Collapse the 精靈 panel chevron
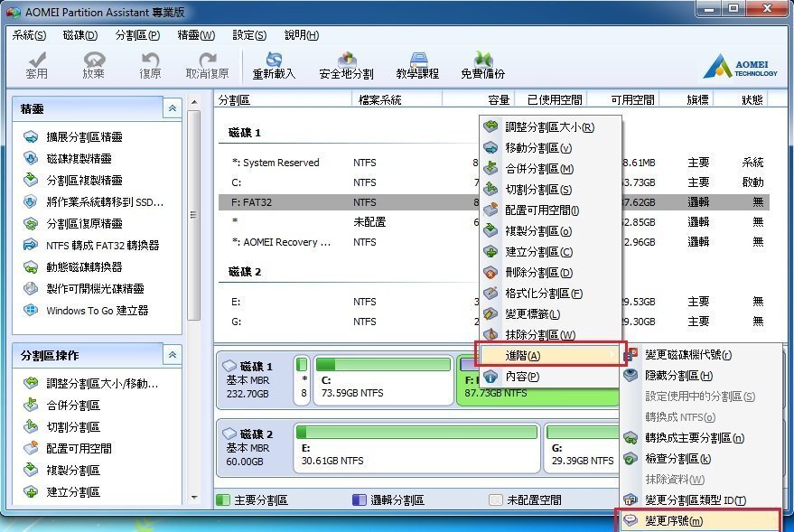The image size is (794, 532). pyautogui.click(x=173, y=108)
